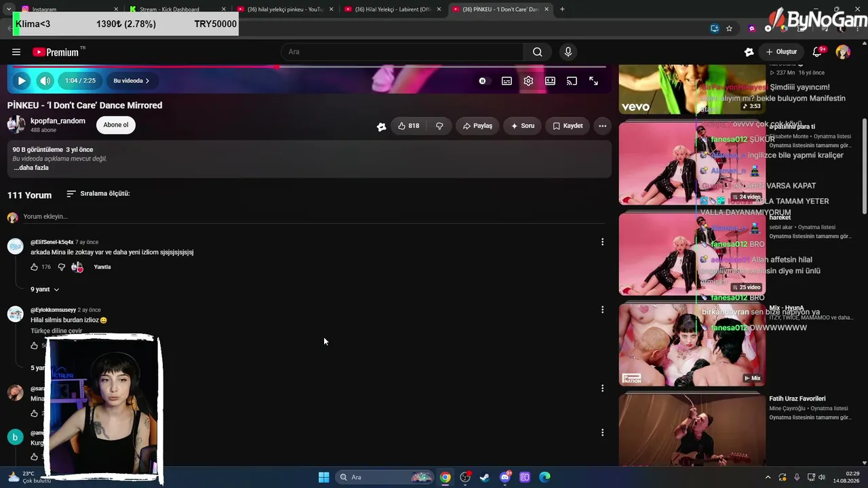The image size is (868, 488).
Task: Open the Soru ask button
Action: pos(523,126)
